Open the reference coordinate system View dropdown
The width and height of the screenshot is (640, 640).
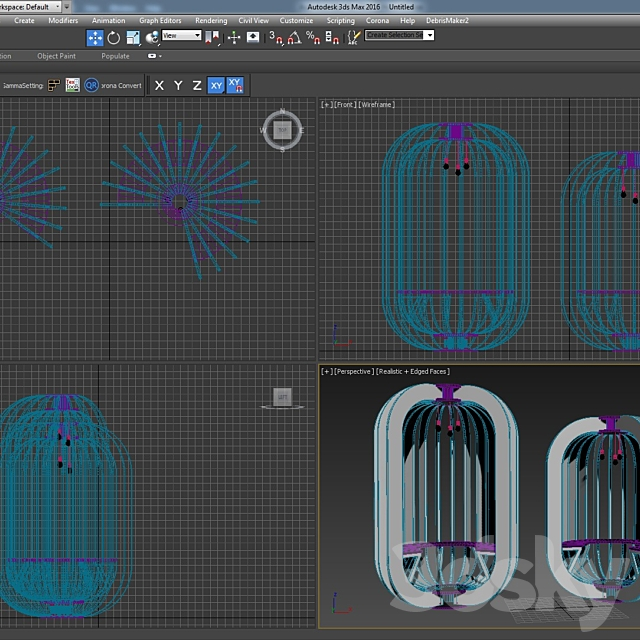pos(181,36)
